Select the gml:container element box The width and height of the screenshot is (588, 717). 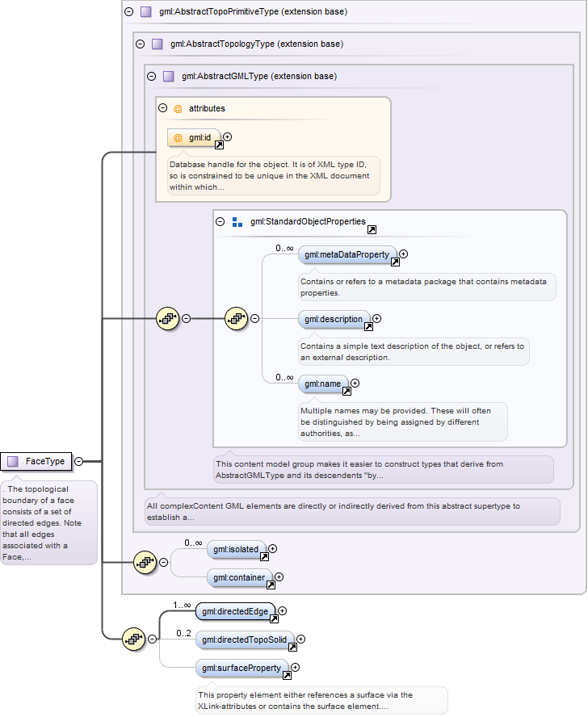[239, 577]
